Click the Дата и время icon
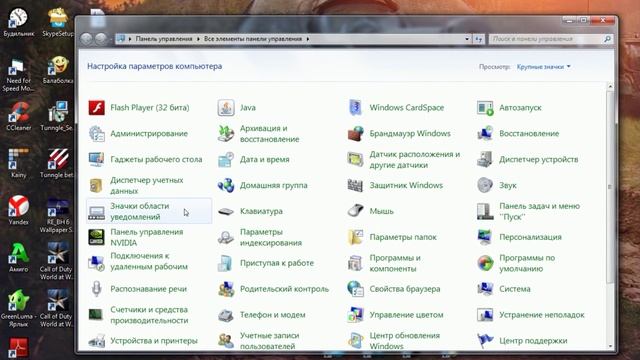The image size is (640, 360). click(x=226, y=160)
